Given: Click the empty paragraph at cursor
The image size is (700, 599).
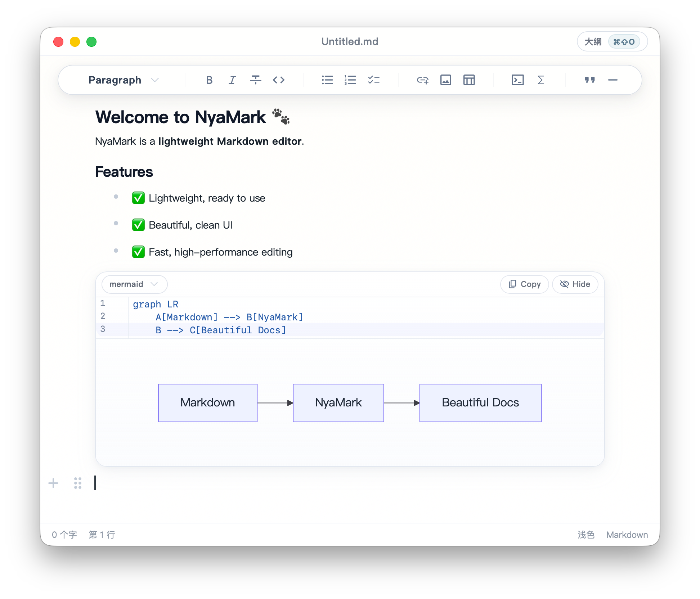Looking at the screenshot, I should 349,483.
